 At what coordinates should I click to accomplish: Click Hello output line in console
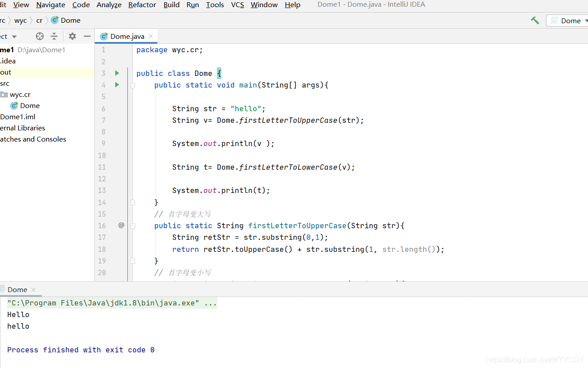[x=18, y=315]
